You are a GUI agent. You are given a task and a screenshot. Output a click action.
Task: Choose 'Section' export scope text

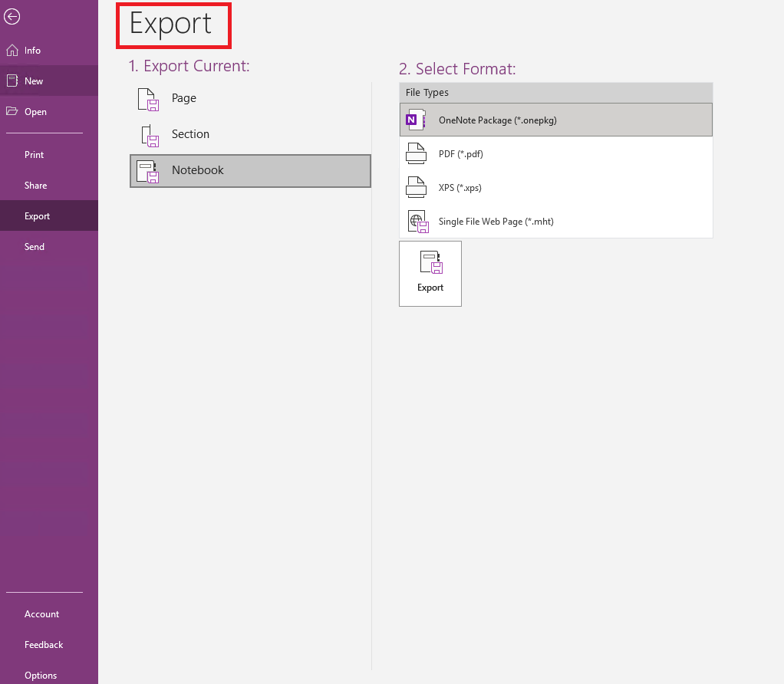(x=190, y=134)
